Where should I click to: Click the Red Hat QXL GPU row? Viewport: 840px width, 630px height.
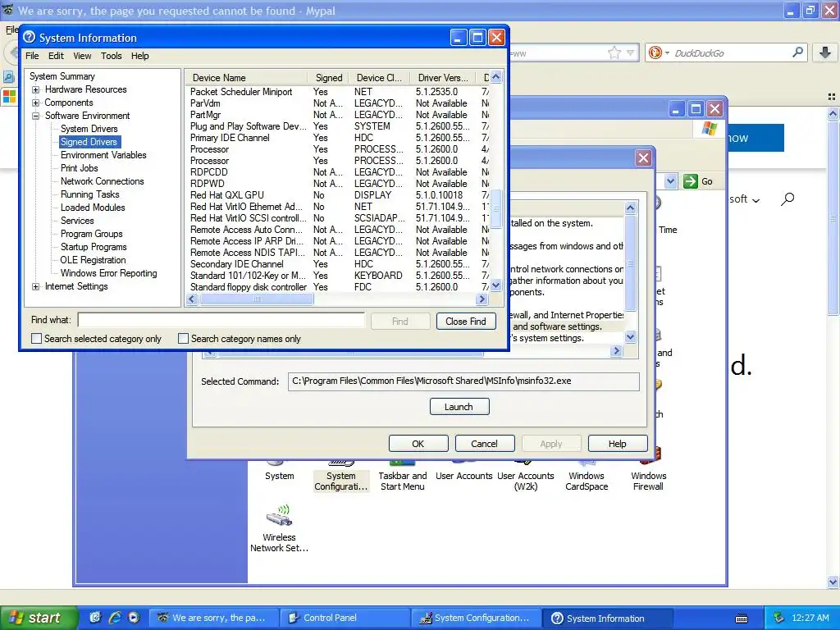coord(337,195)
